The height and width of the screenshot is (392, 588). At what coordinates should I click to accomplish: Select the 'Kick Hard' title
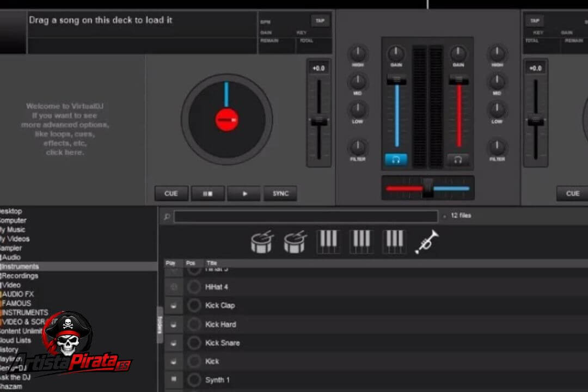click(x=220, y=324)
